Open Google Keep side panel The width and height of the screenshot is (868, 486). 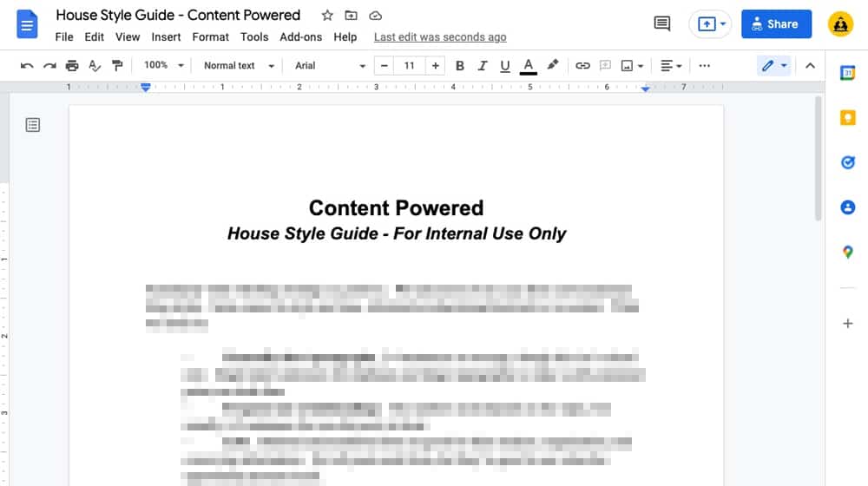[x=847, y=118]
